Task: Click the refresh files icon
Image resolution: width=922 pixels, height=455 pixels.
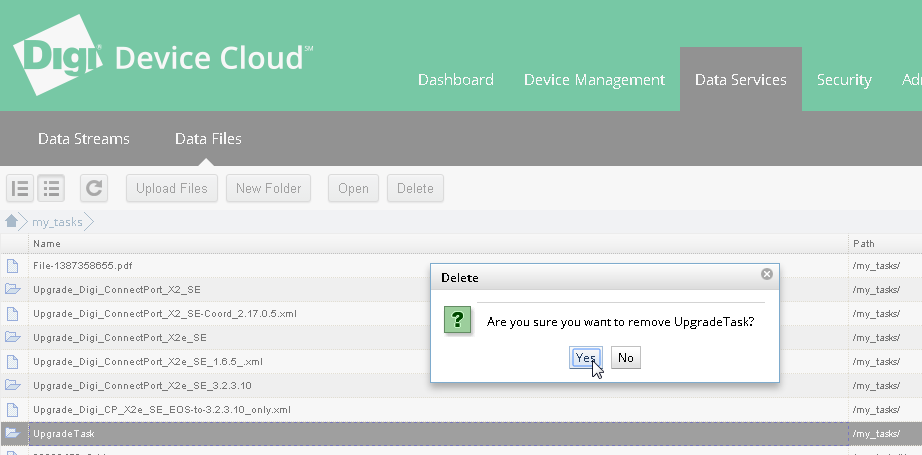Action: (x=94, y=188)
